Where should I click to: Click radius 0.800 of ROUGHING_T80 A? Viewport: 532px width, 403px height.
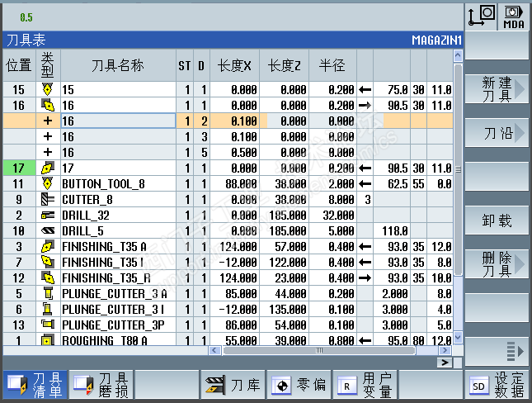tap(341, 340)
